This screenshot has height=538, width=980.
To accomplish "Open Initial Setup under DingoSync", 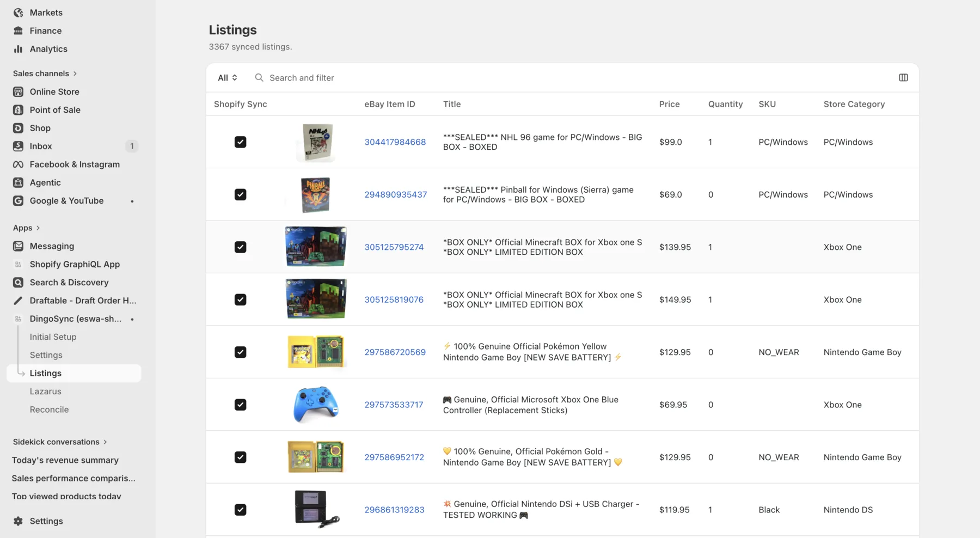I will [x=53, y=337].
